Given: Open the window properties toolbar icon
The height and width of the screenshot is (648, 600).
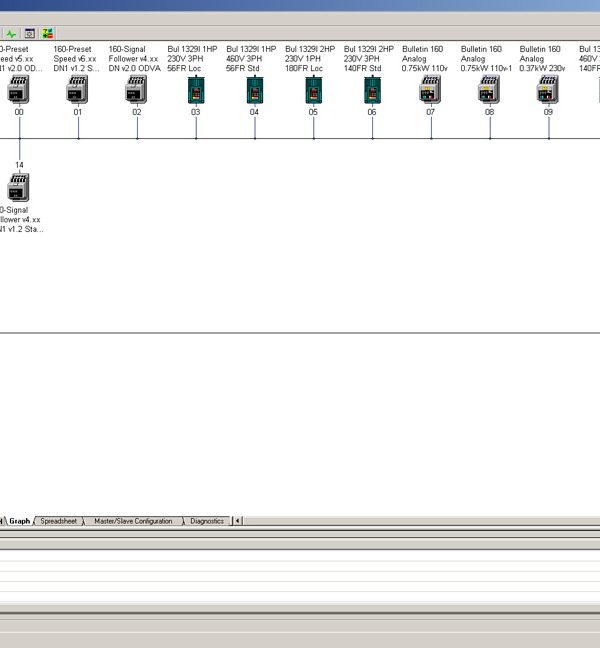Looking at the screenshot, I should [x=30, y=33].
